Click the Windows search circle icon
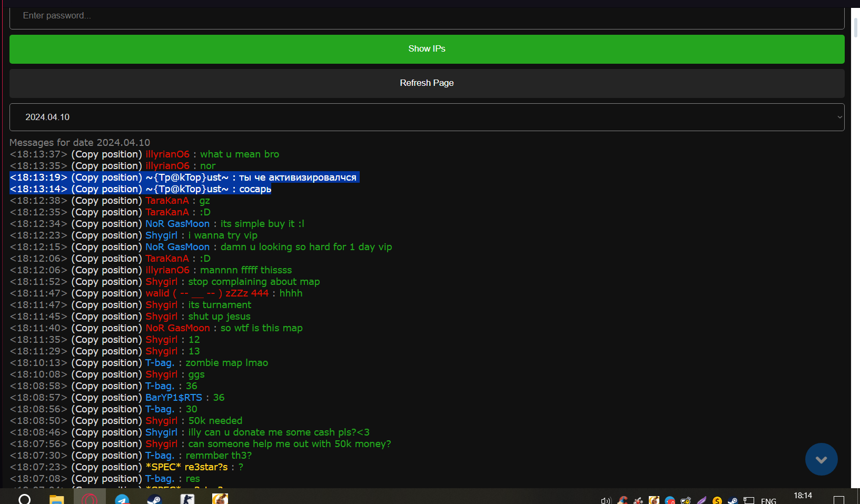Screen dimensions: 860x504 coord(24,499)
